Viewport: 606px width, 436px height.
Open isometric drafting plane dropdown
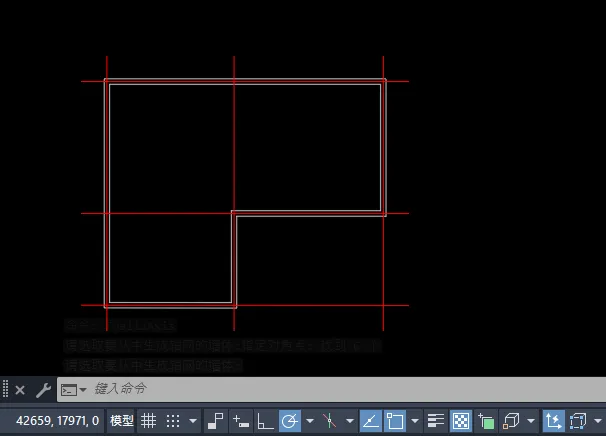coord(350,421)
